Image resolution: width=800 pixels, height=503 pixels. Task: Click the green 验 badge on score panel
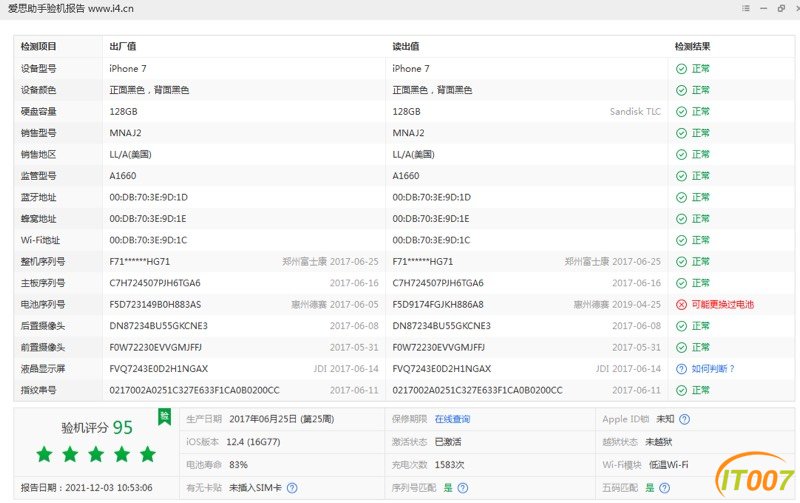point(164,417)
